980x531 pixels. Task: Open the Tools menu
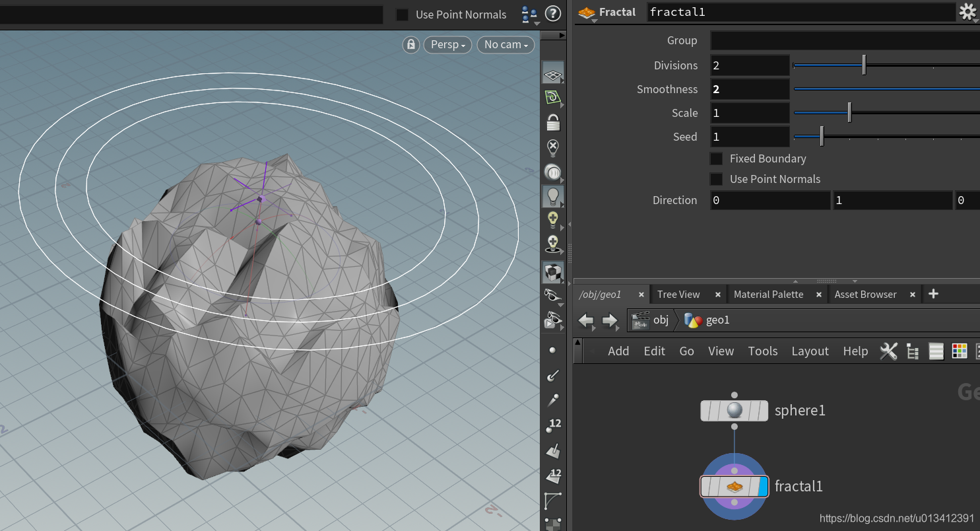click(x=762, y=351)
